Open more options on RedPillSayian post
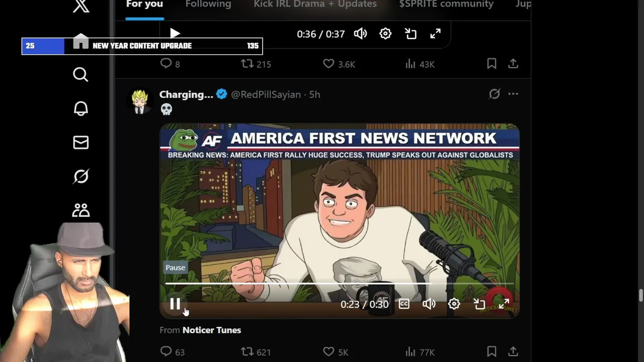 (513, 94)
